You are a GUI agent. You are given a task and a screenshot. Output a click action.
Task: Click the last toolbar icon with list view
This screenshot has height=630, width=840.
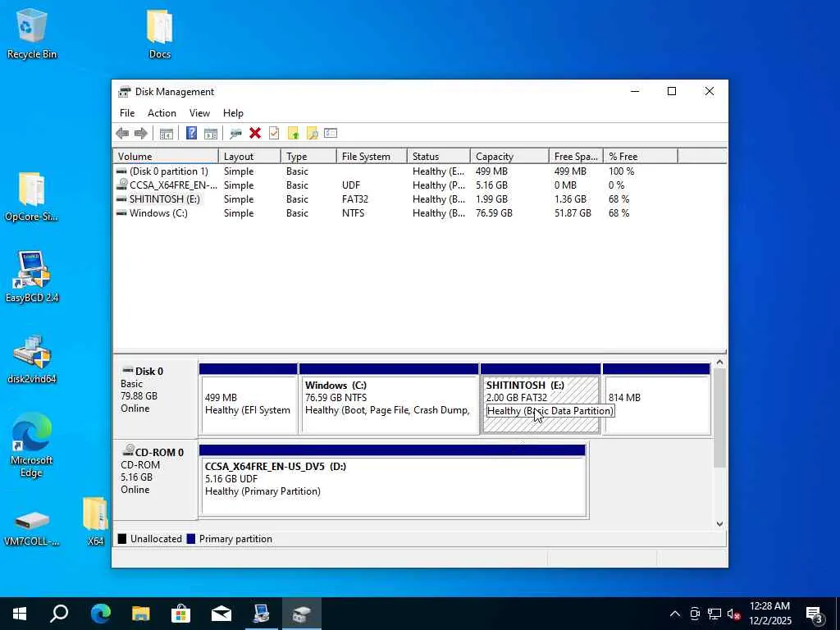[x=331, y=133]
